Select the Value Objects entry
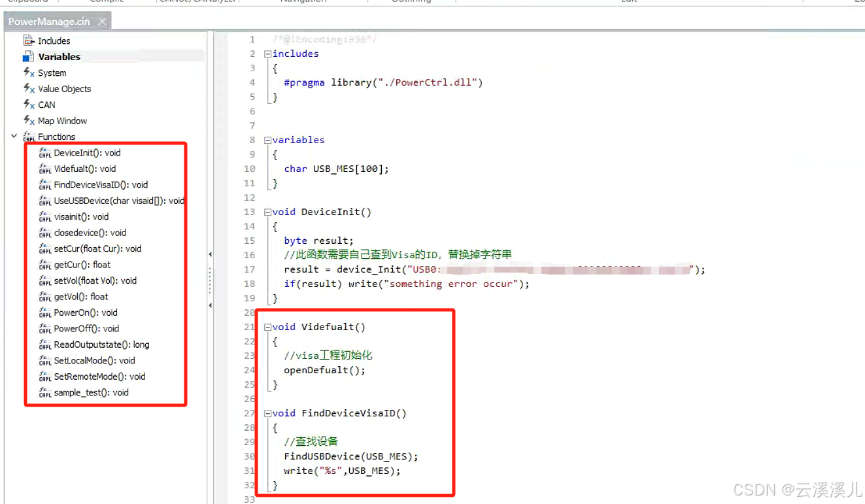 coord(64,89)
